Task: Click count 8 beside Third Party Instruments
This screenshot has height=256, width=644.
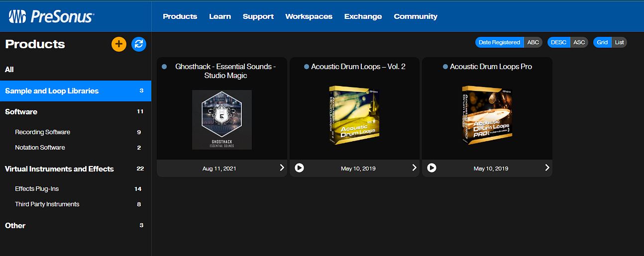Action: [x=139, y=204]
